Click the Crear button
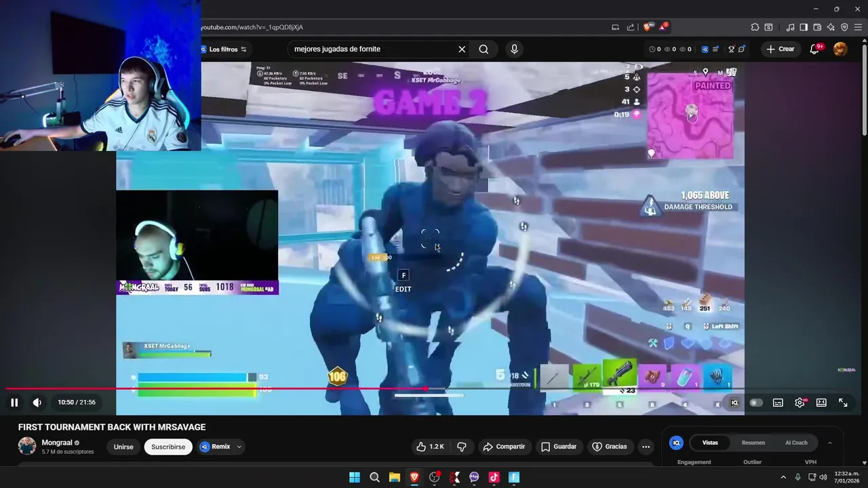This screenshot has height=488, width=868. pos(780,49)
